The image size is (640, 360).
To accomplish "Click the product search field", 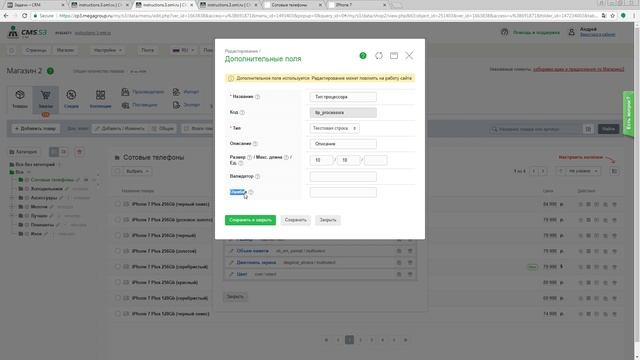I will point(535,129).
